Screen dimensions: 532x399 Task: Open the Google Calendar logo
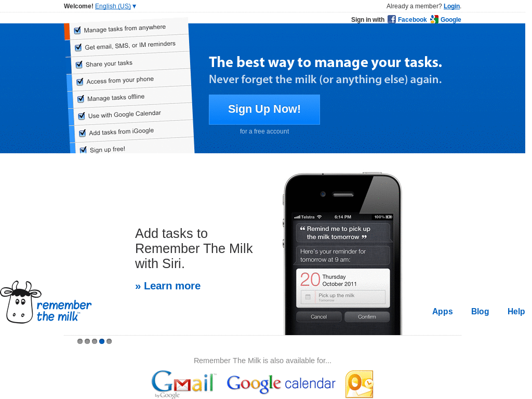281,384
